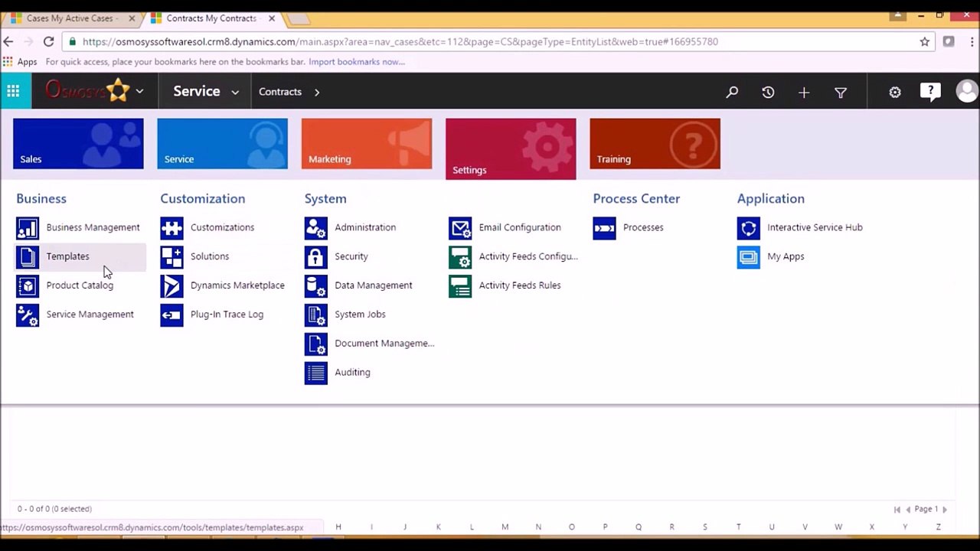Open the Dynamics Marketplace icon
The height and width of the screenshot is (551, 980).
[x=171, y=286]
